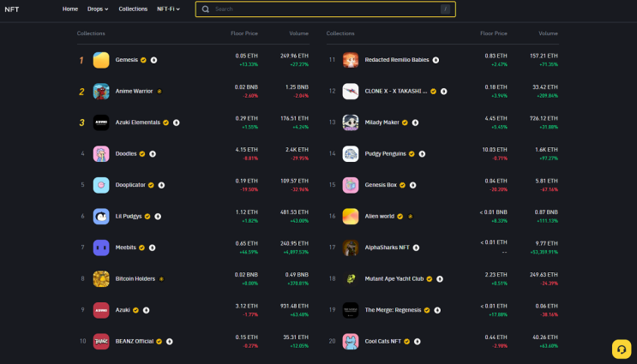The height and width of the screenshot is (364, 637).
Task: Click the right table Floor Price header
Action: pyautogui.click(x=494, y=33)
